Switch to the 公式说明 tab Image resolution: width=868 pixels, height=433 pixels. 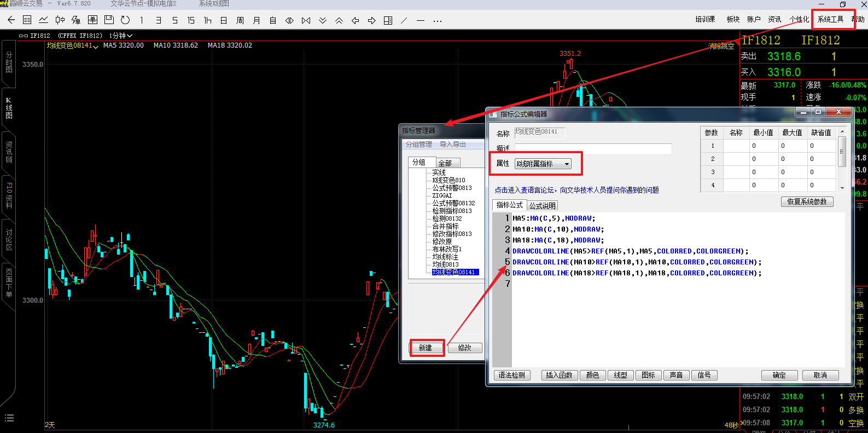[x=542, y=205]
